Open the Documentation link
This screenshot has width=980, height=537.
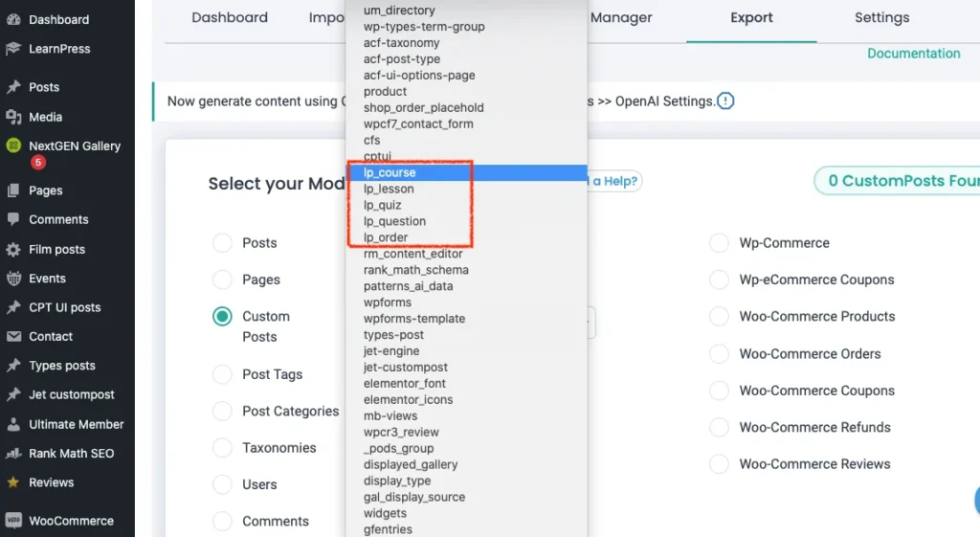913,54
